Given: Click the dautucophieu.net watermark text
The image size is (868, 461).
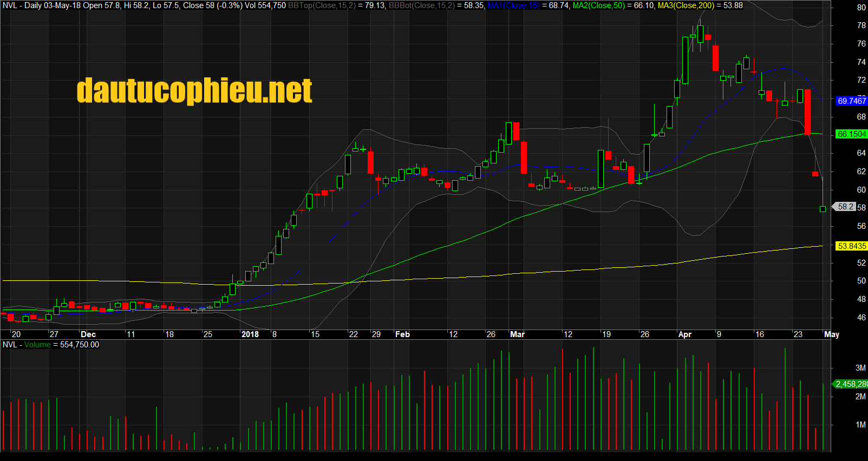Looking at the screenshot, I should tap(194, 90).
